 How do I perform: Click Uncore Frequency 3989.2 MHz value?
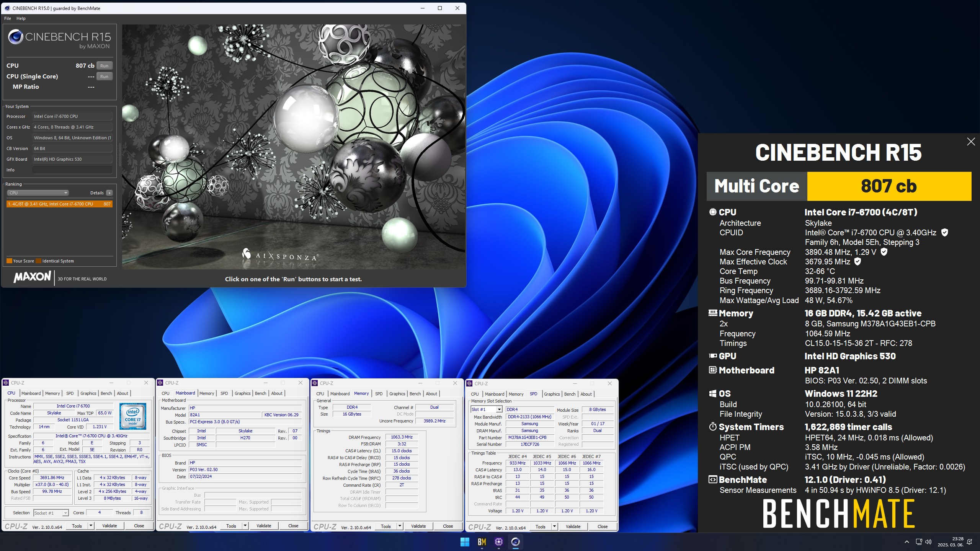coord(434,421)
